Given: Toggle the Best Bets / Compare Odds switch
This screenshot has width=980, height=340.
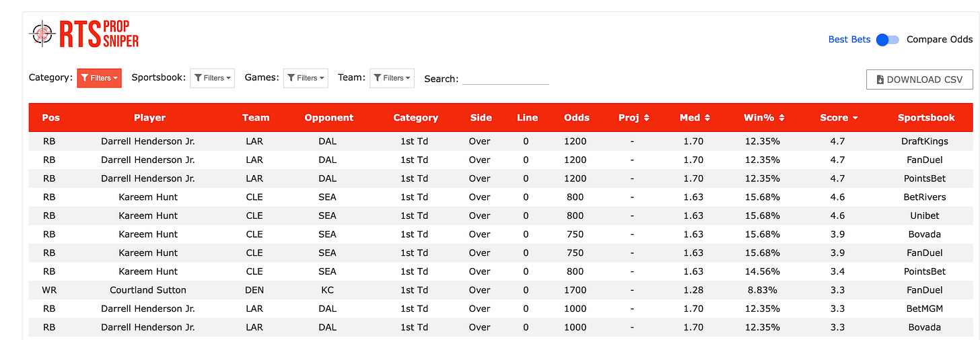Looking at the screenshot, I should pyautogui.click(x=888, y=40).
